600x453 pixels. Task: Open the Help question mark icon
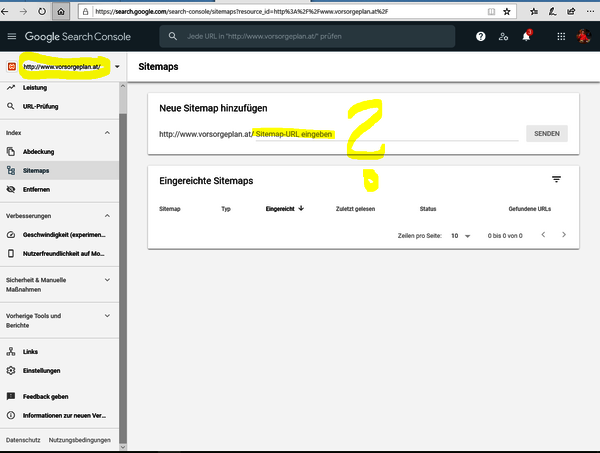(481, 36)
